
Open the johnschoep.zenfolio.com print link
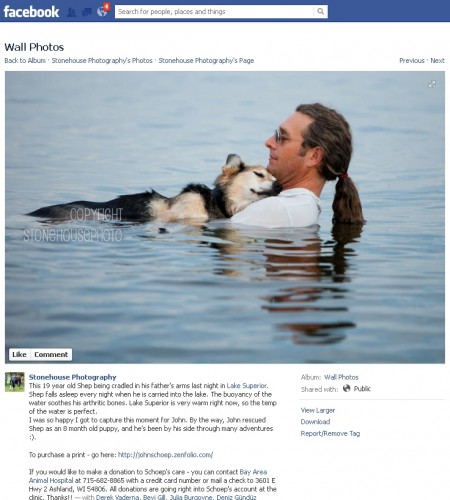(x=165, y=455)
